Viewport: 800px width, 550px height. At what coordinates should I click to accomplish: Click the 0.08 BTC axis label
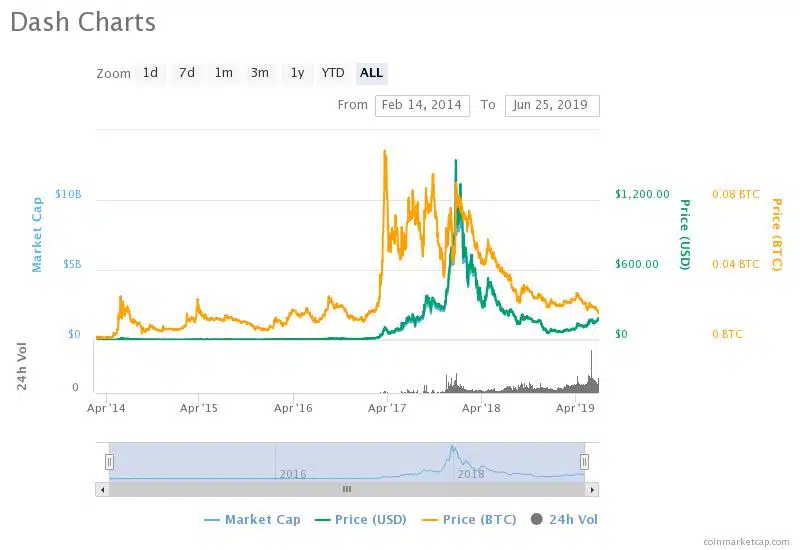coord(736,194)
